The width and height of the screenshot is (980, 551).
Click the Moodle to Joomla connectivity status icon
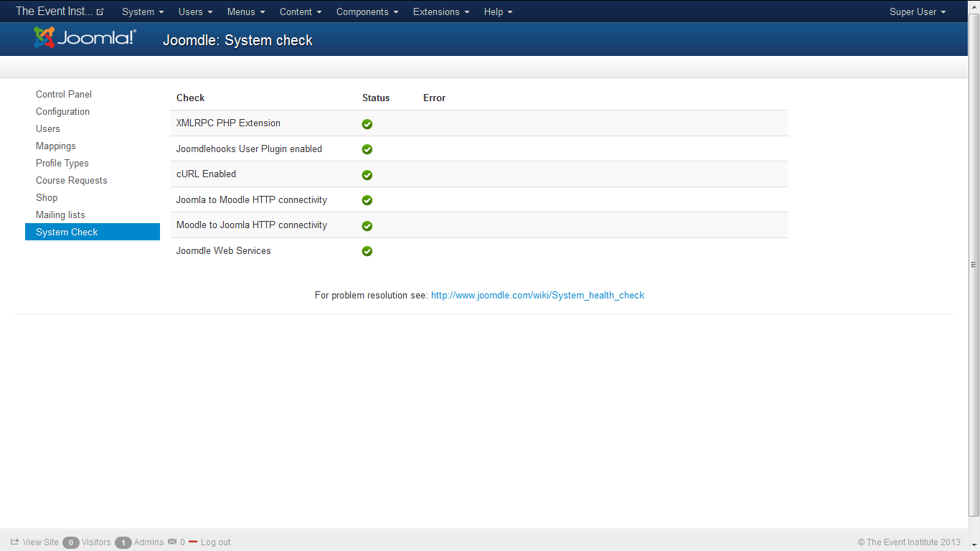point(367,226)
